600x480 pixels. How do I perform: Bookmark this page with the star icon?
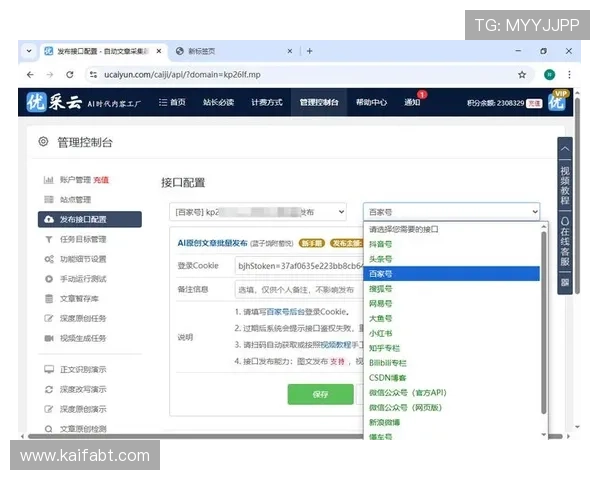click(x=522, y=75)
